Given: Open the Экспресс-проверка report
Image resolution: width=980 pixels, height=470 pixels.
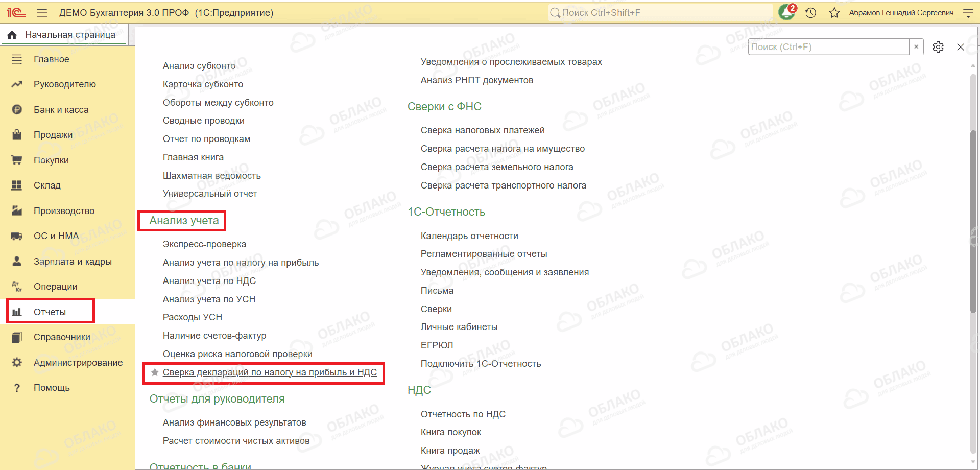Looking at the screenshot, I should (204, 244).
